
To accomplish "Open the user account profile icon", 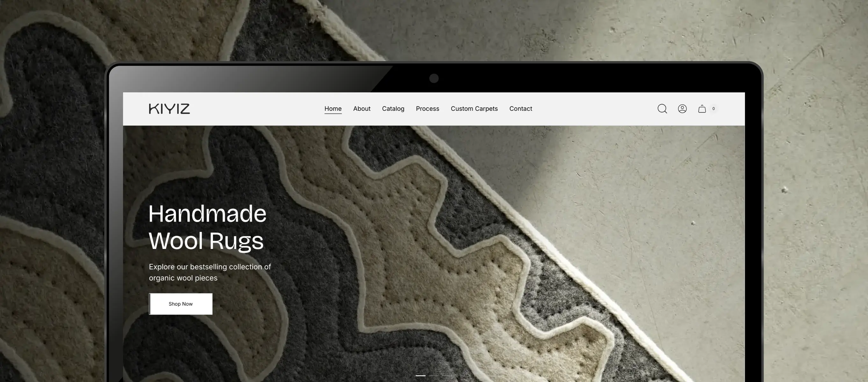I will [682, 109].
